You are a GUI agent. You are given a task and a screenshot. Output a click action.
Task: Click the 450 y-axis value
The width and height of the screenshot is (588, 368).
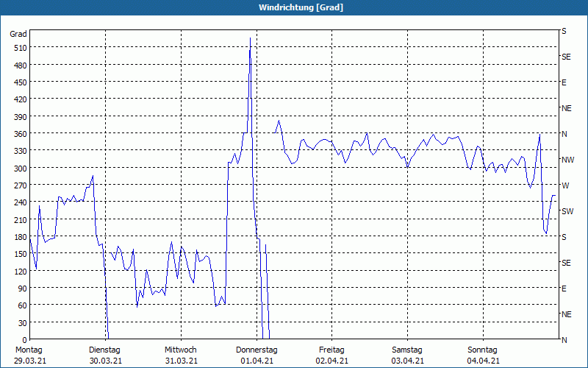[x=20, y=82]
